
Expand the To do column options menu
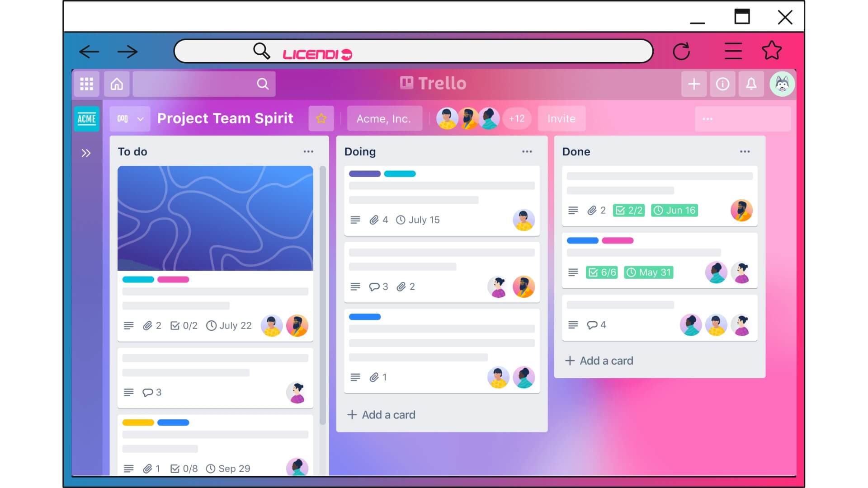click(x=308, y=151)
